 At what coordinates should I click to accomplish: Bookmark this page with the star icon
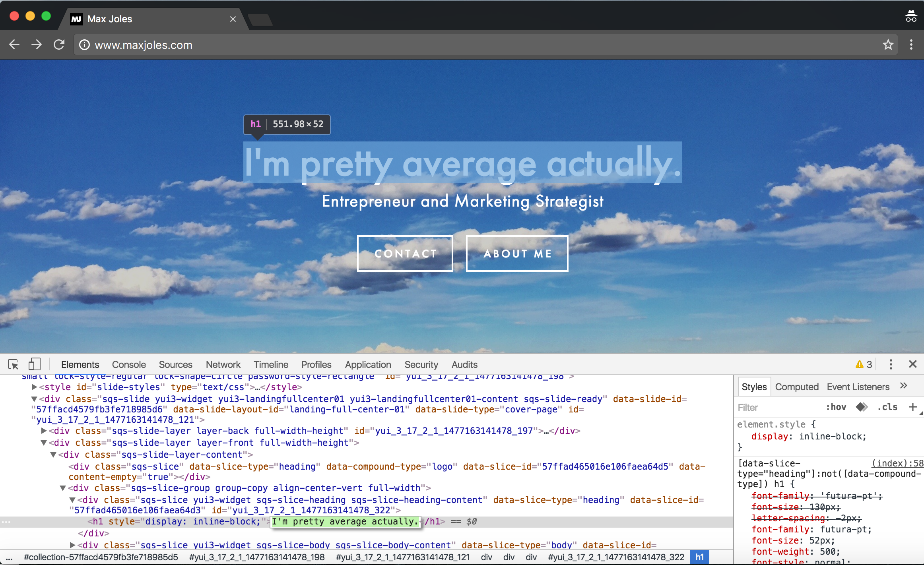(x=888, y=45)
